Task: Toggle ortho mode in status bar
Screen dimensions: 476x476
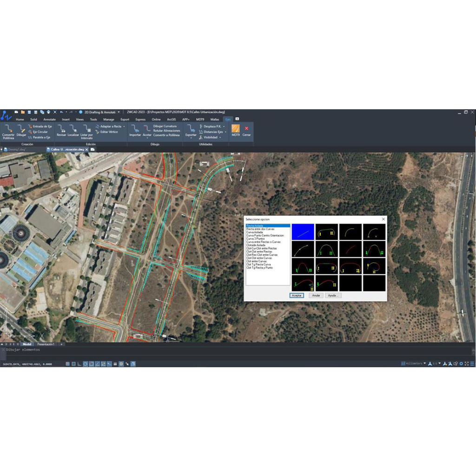Action: coord(79,364)
